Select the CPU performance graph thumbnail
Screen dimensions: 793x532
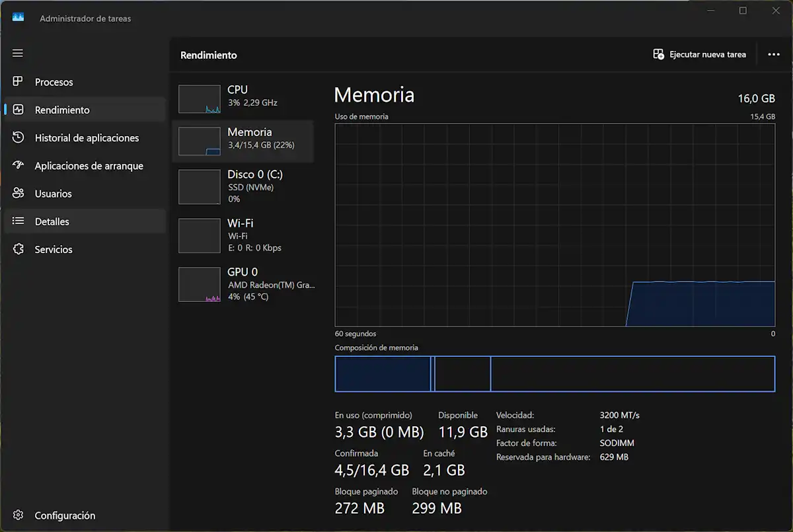tap(200, 99)
